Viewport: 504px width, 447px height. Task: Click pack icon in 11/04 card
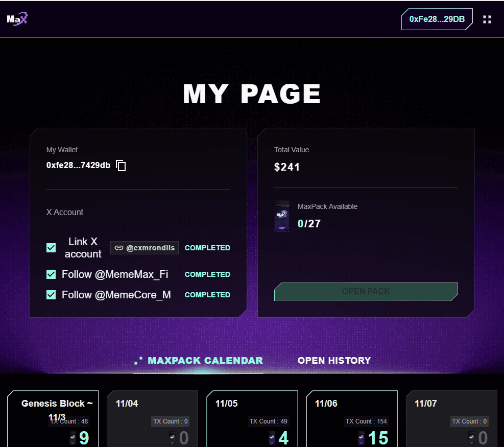[172, 438]
